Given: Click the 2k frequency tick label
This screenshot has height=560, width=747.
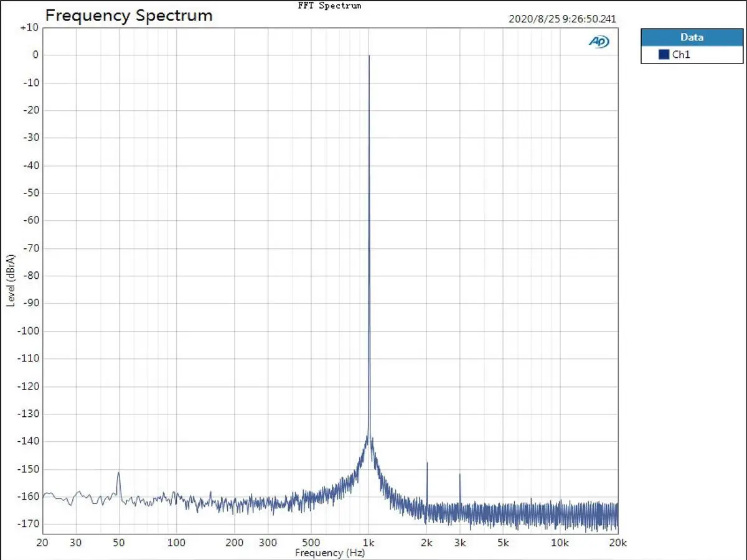Looking at the screenshot, I should click(x=426, y=543).
